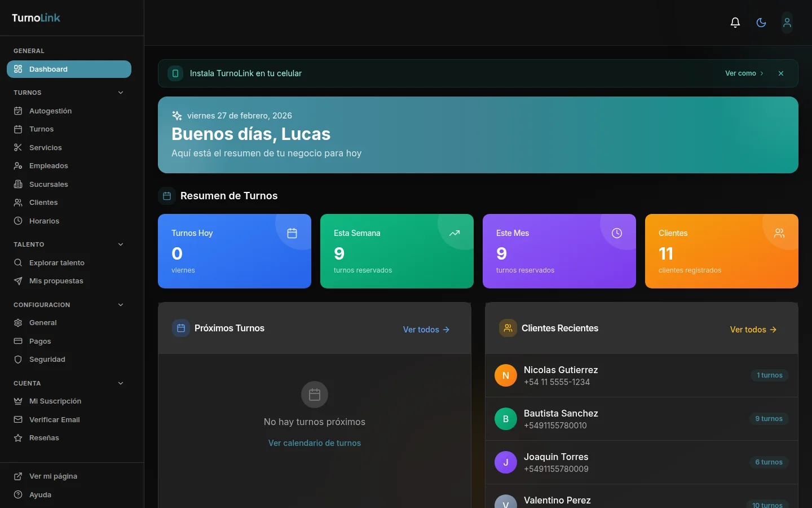Collapse the CONFIGURACION section

click(x=121, y=305)
